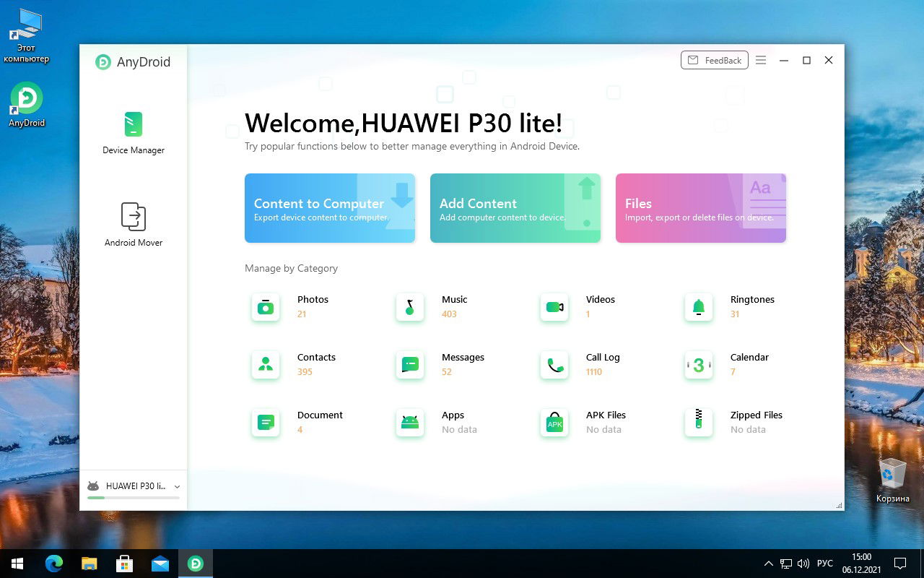Open the Ringtones category label
Screen dimensions: 924x578
pyautogui.click(x=752, y=300)
